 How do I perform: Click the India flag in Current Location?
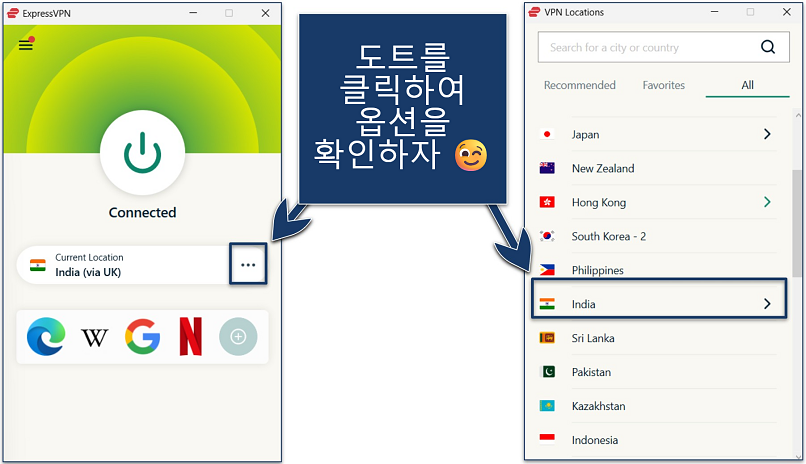tap(38, 265)
